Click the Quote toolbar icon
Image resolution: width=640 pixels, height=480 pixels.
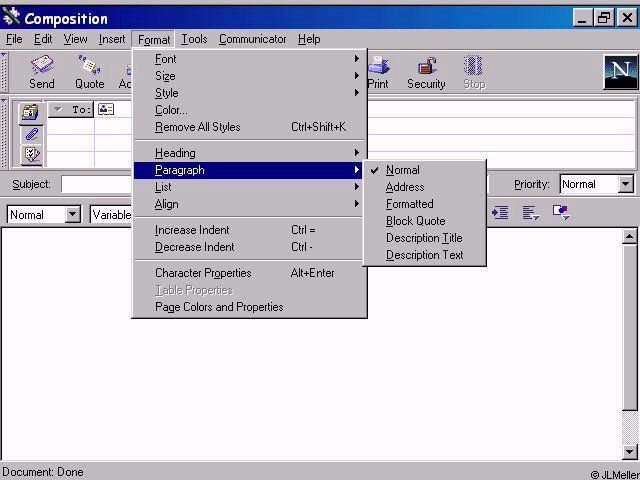[x=89, y=72]
